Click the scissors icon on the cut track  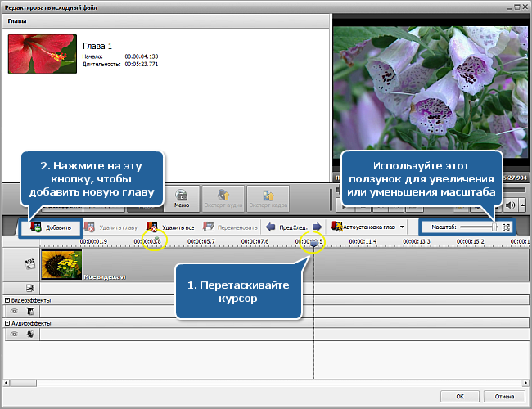[x=29, y=287]
